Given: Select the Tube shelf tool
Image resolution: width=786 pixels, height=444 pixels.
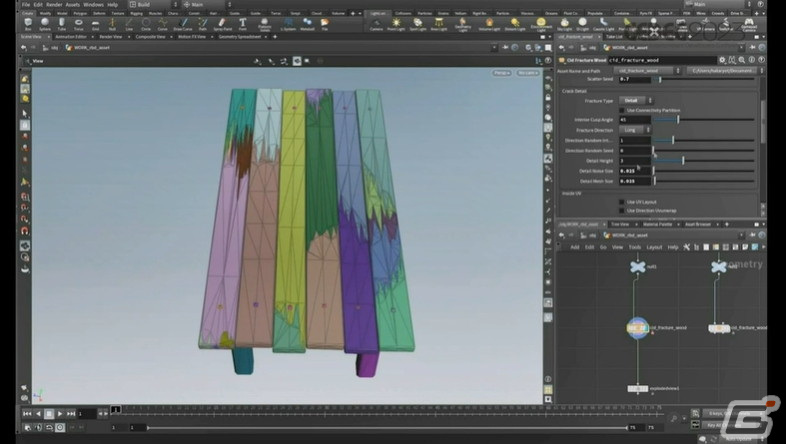Looking at the screenshot, I should [x=62, y=24].
